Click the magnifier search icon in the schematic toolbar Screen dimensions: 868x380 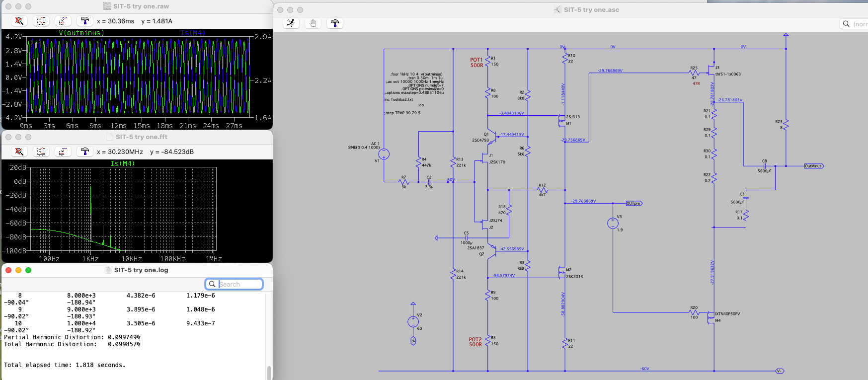[x=846, y=23]
